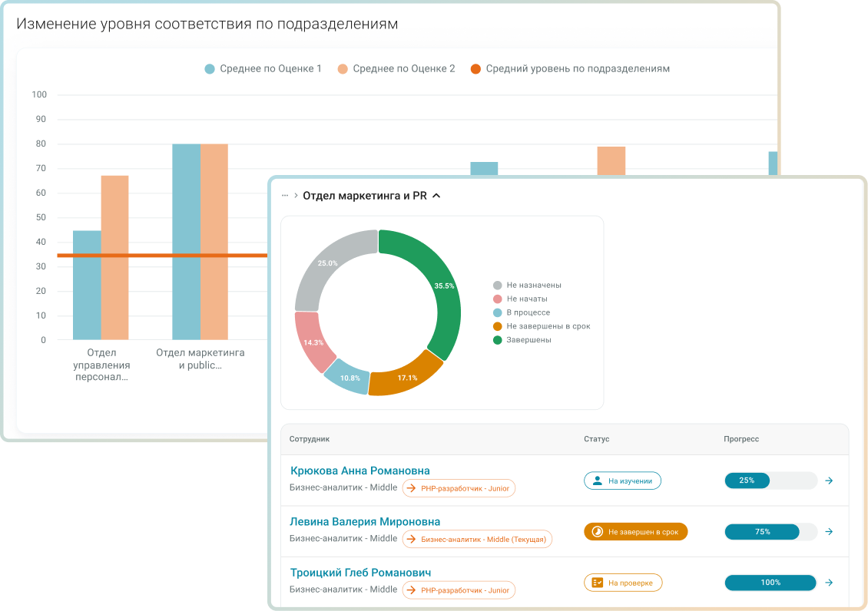Click the 100% progress bar
Image resolution: width=868 pixels, height=611 pixels.
tap(771, 583)
